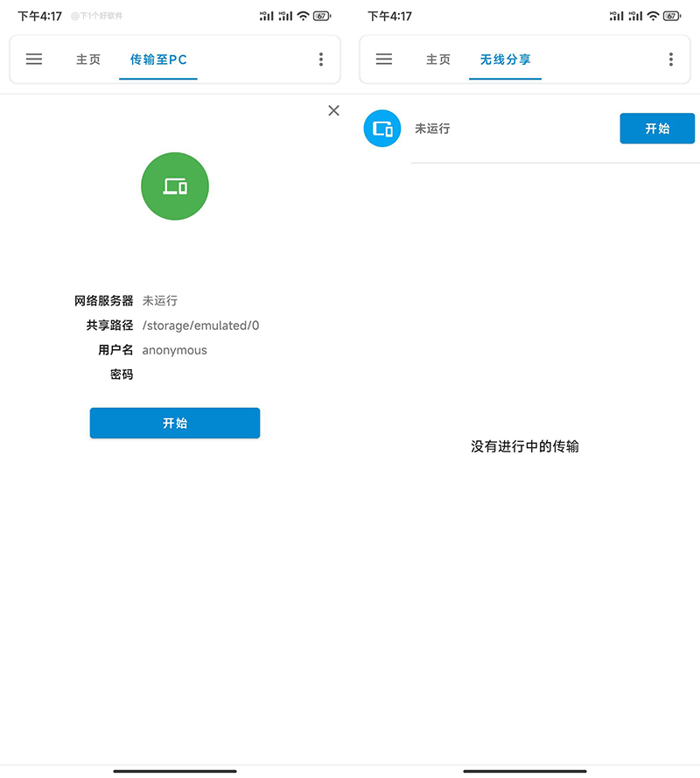Open the three-dot overflow menu on left screen
The image size is (700, 778).
[x=321, y=60]
